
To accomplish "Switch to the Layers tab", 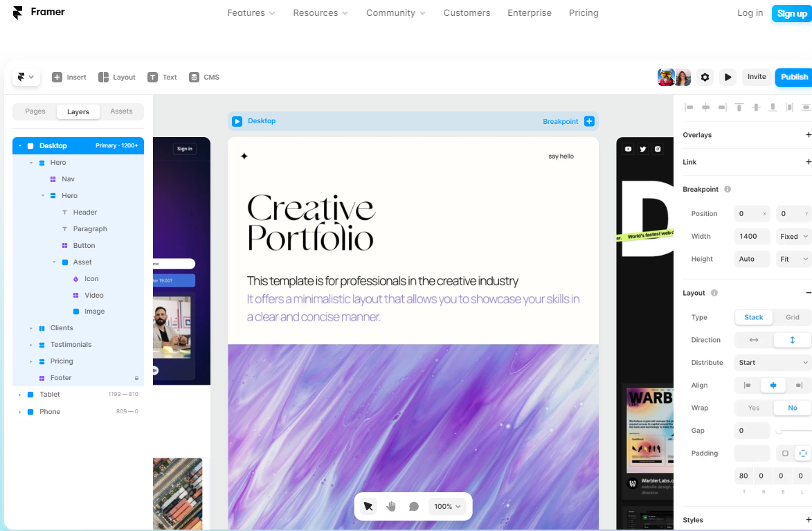I will click(78, 112).
